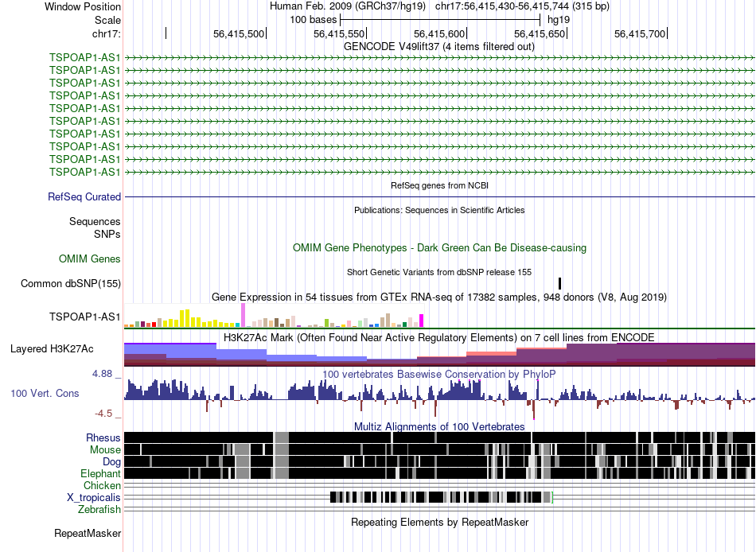Viewport: 756px width, 552px height.
Task: Click the Mouse species label
Action: pyautogui.click(x=105, y=450)
